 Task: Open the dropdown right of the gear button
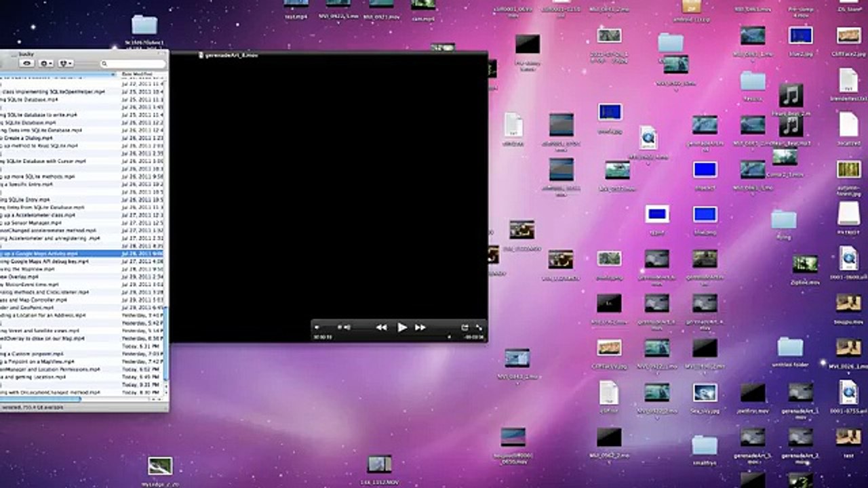tap(66, 63)
